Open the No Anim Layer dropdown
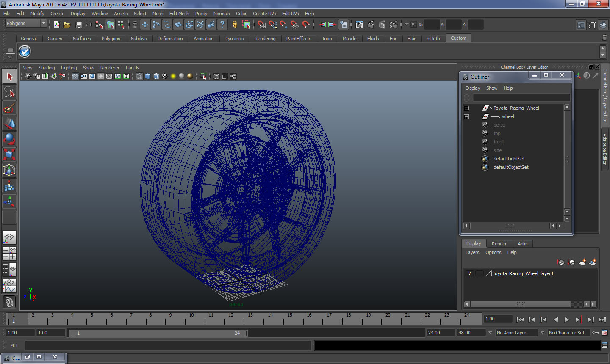This screenshot has width=610, height=364. tap(516, 333)
